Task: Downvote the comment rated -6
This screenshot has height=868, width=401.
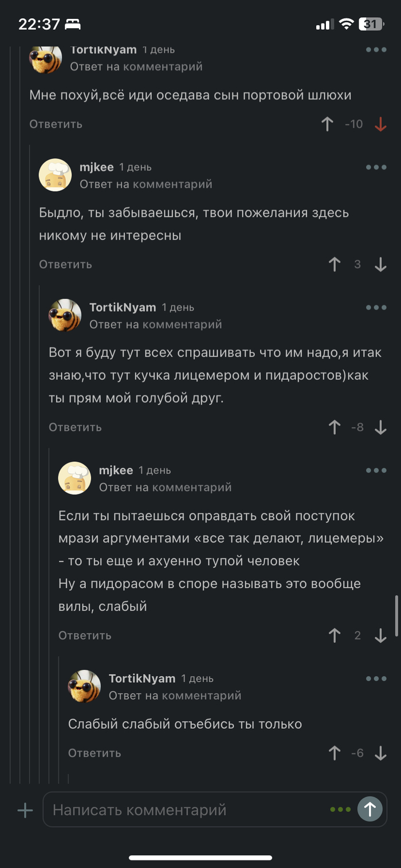Action: click(380, 753)
